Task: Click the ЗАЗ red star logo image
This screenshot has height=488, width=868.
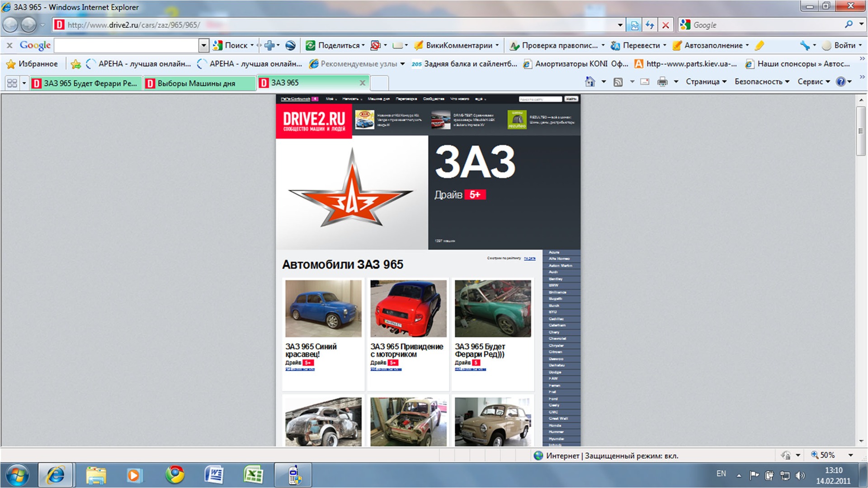Action: pos(351,188)
